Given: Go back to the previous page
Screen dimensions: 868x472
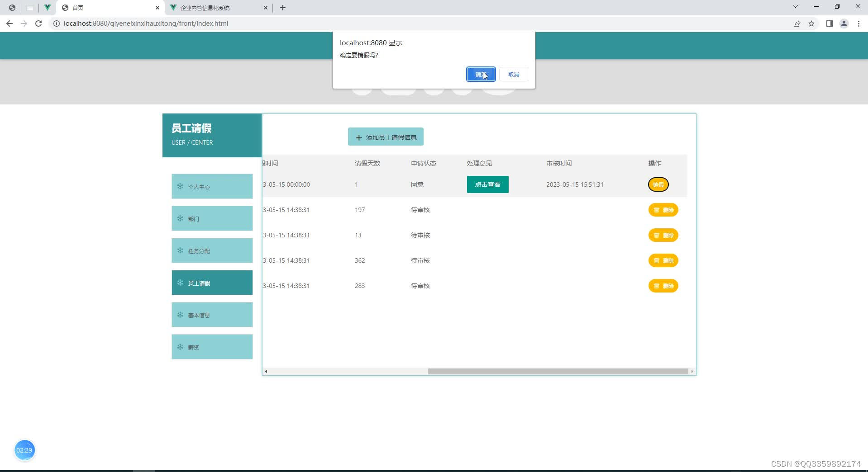Looking at the screenshot, I should [10, 24].
